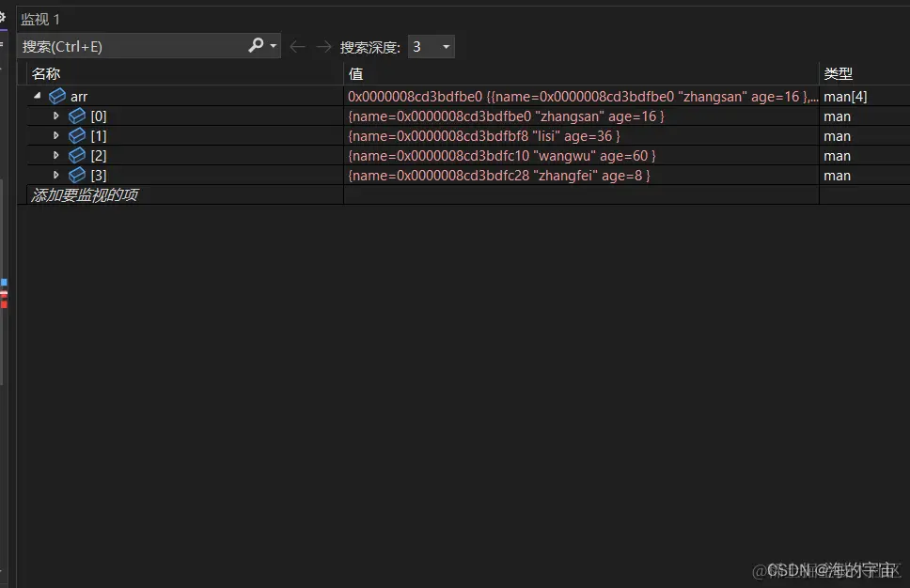
Task: Expand the [3] array element
Action: tap(56, 175)
